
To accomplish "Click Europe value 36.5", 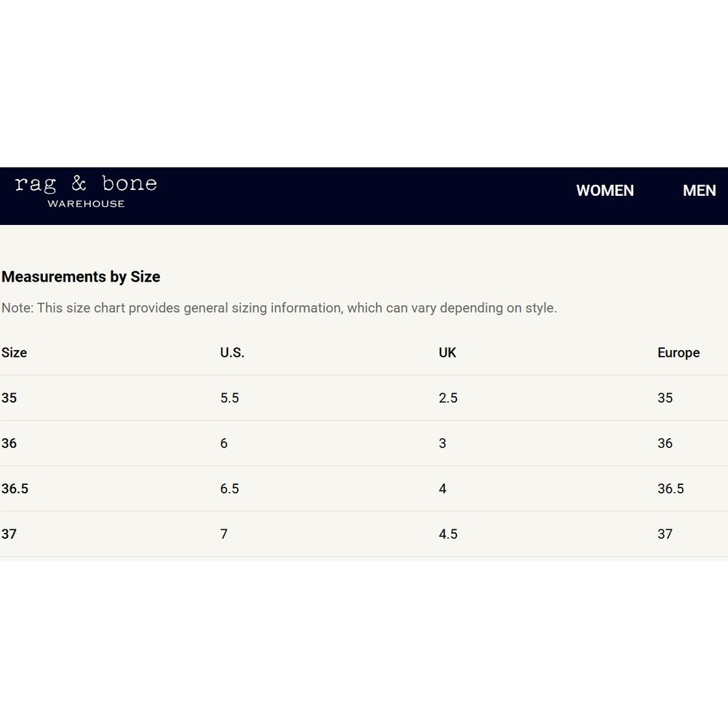I will click(x=670, y=488).
